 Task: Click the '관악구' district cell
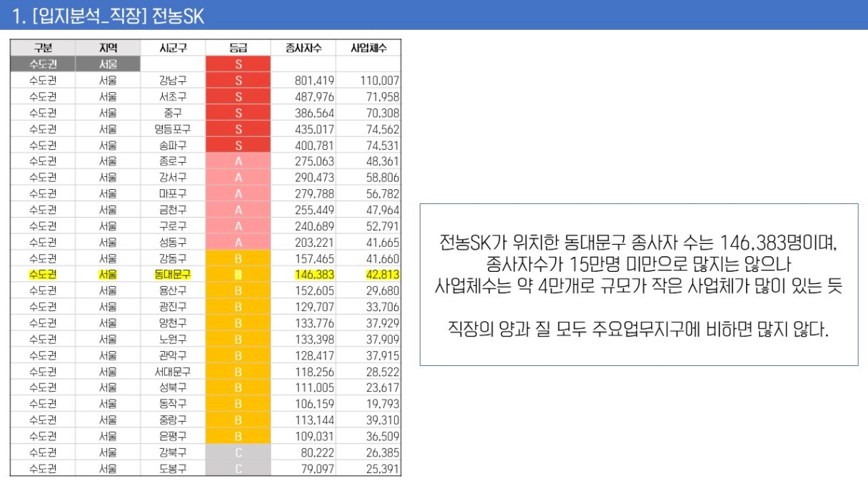(x=173, y=355)
